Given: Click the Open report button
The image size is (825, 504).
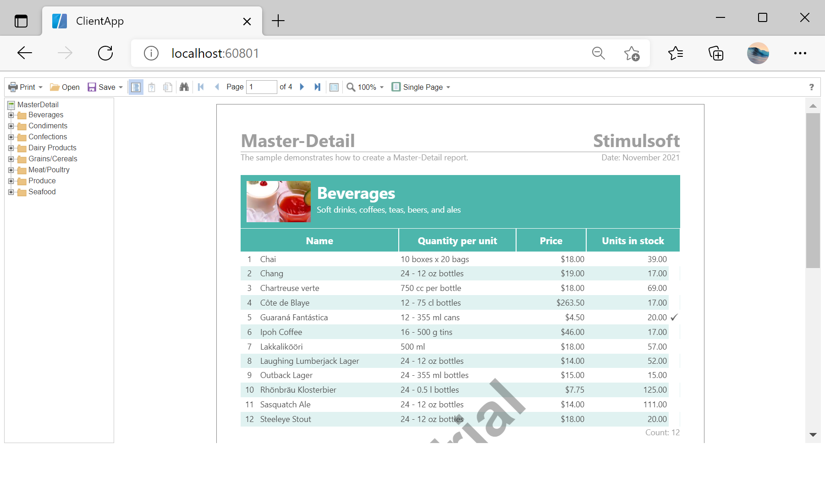Looking at the screenshot, I should pos(65,87).
